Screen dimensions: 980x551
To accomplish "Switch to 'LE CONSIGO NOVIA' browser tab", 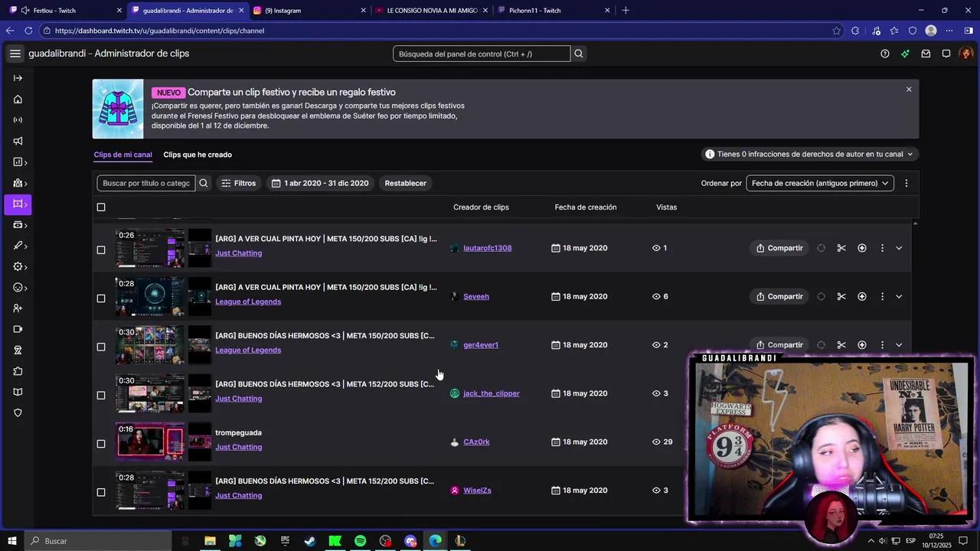I will (431, 11).
